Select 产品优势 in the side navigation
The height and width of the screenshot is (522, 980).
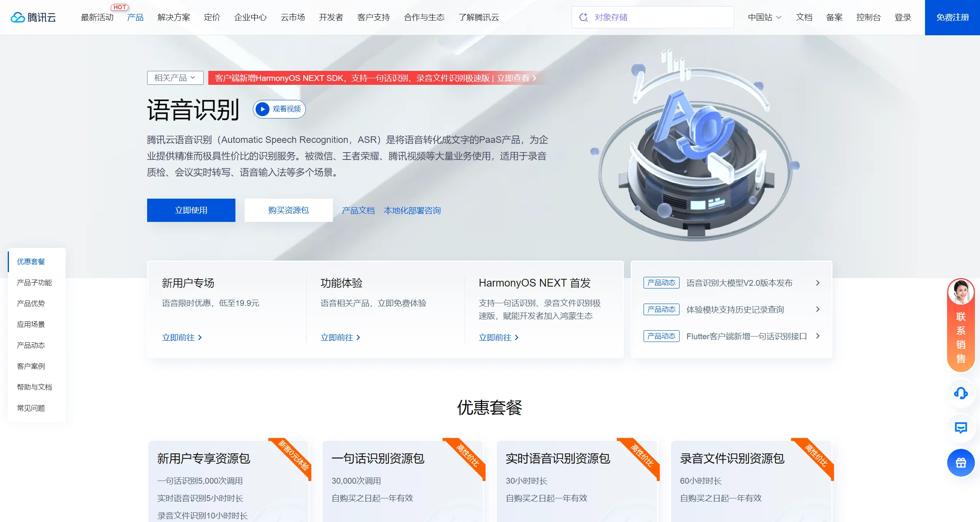coord(31,304)
